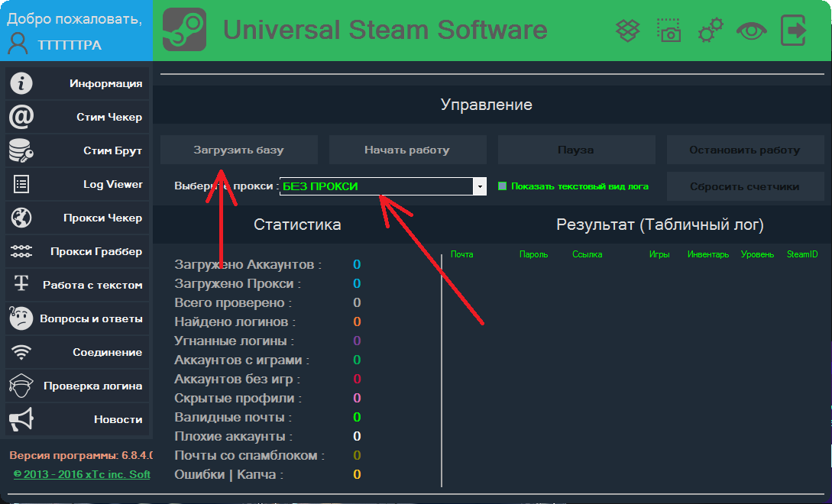Click the screenshot camera icon

(x=669, y=31)
